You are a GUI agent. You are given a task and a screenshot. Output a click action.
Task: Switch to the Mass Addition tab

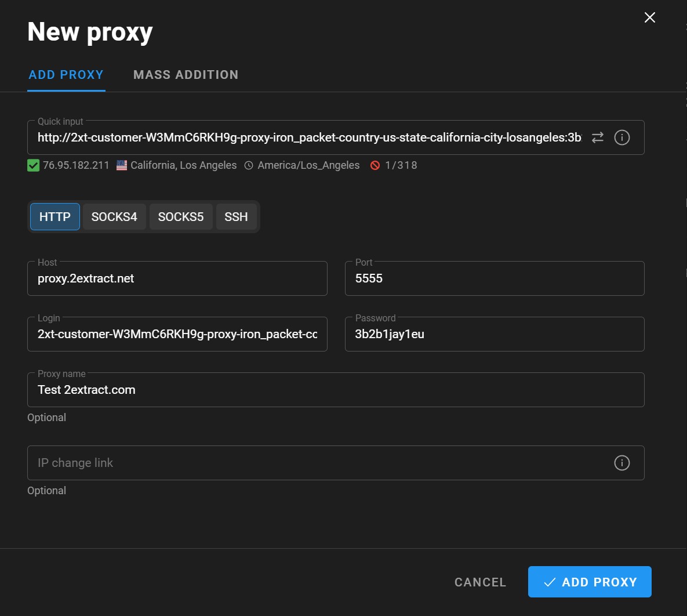[186, 75]
